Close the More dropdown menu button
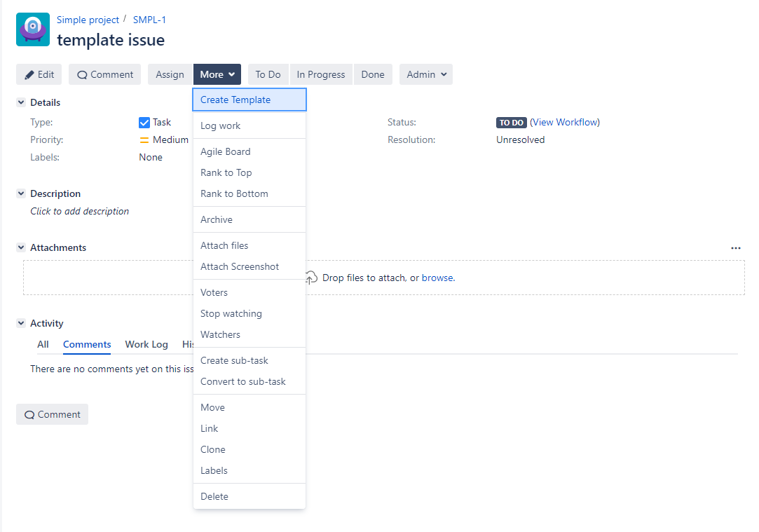 (217, 75)
